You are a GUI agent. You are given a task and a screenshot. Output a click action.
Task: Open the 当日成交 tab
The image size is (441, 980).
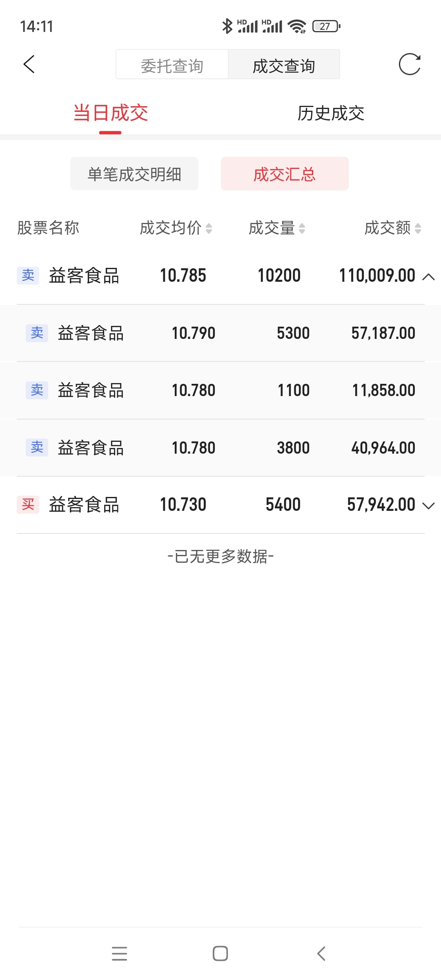pyautogui.click(x=110, y=113)
